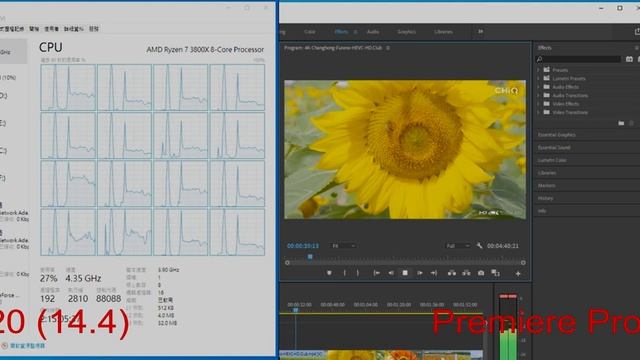Screen dimensions: 640x360
Task: Add a marker in Program monitor
Action: point(329,273)
